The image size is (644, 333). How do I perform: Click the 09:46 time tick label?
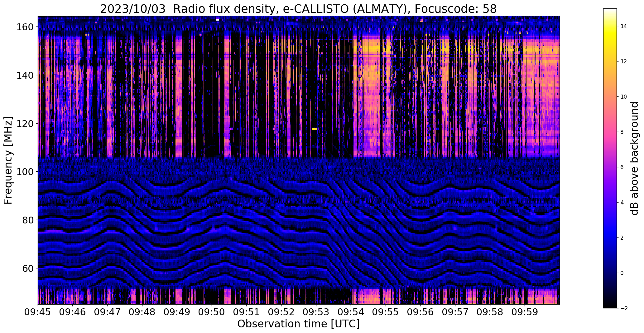(x=73, y=312)
